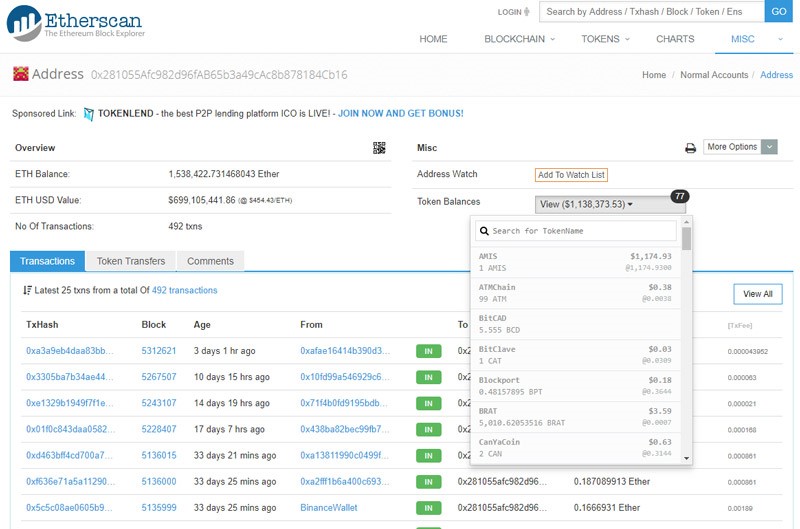Viewport: 800px width, 529px height.
Task: Select the Blockport token entry
Action: point(576,386)
